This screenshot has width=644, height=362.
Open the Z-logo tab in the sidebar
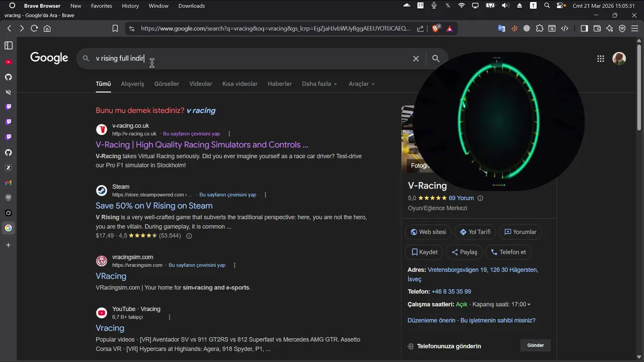(8, 167)
